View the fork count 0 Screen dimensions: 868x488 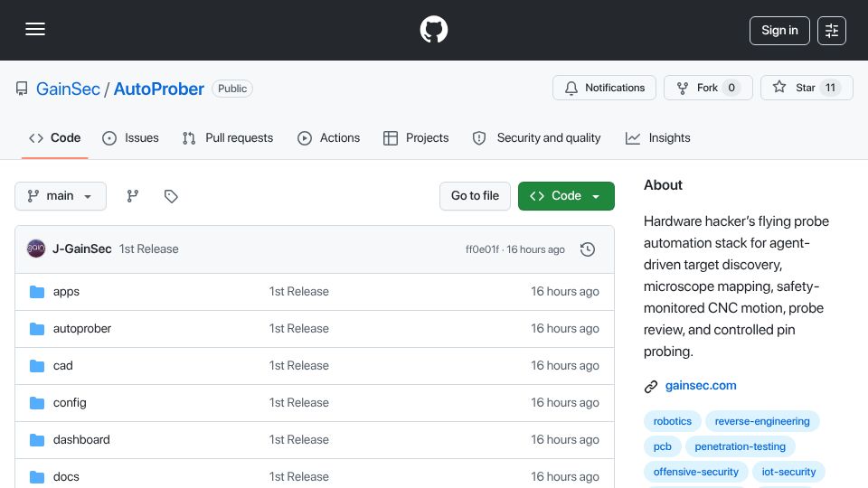point(731,88)
